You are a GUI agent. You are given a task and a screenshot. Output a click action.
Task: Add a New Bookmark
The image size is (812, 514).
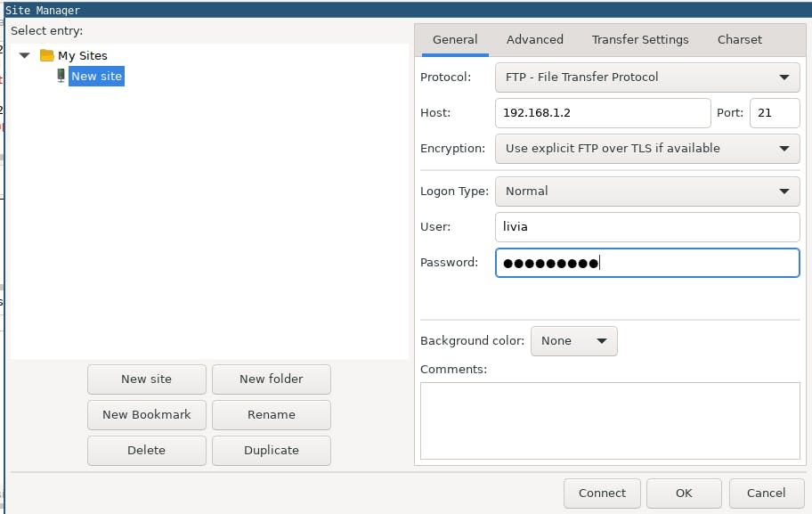[x=146, y=414]
